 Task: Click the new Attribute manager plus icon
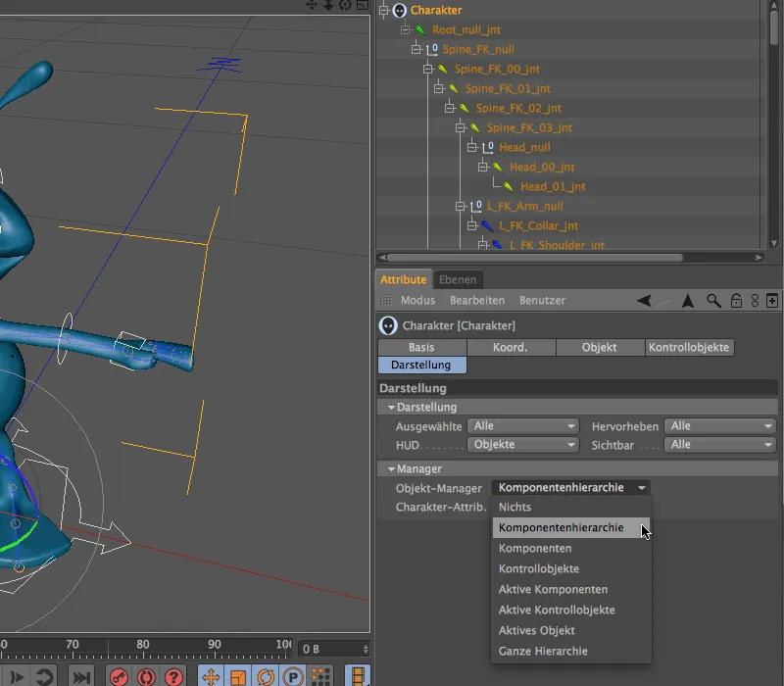point(772,301)
